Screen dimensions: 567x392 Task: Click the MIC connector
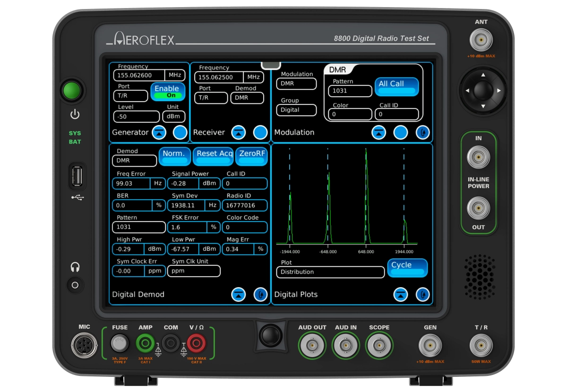(x=84, y=345)
